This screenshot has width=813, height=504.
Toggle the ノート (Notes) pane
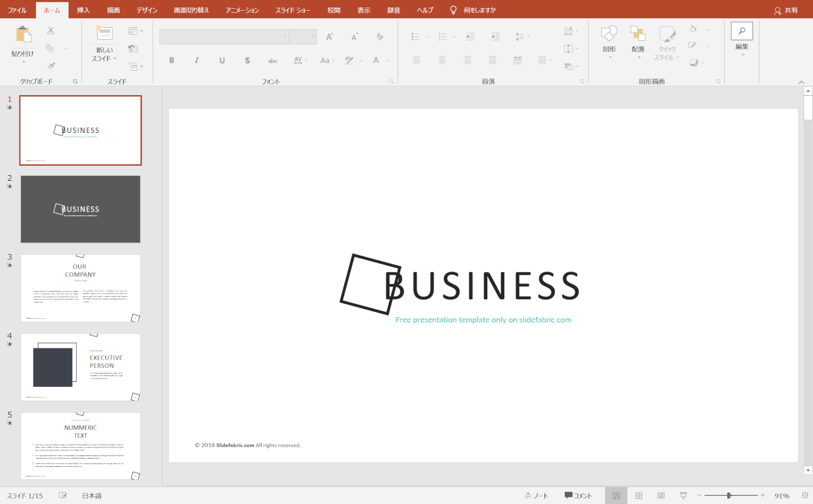click(x=536, y=496)
